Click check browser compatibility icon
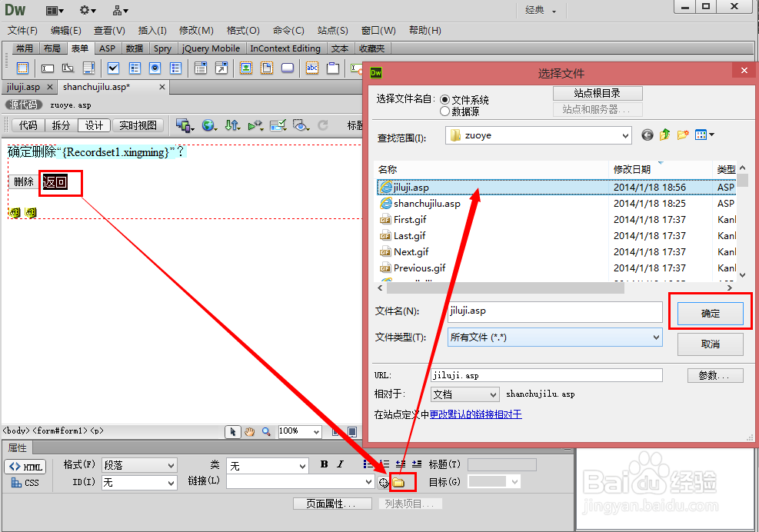This screenshot has width=759, height=532. [278, 126]
